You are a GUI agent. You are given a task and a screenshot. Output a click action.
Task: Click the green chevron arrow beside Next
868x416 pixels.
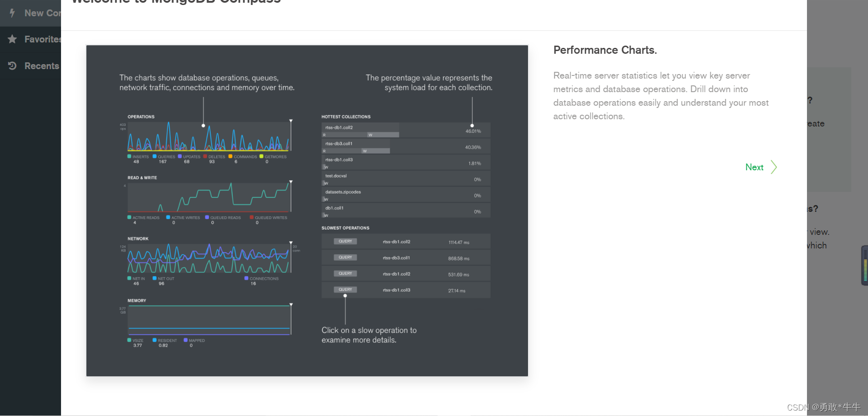774,167
